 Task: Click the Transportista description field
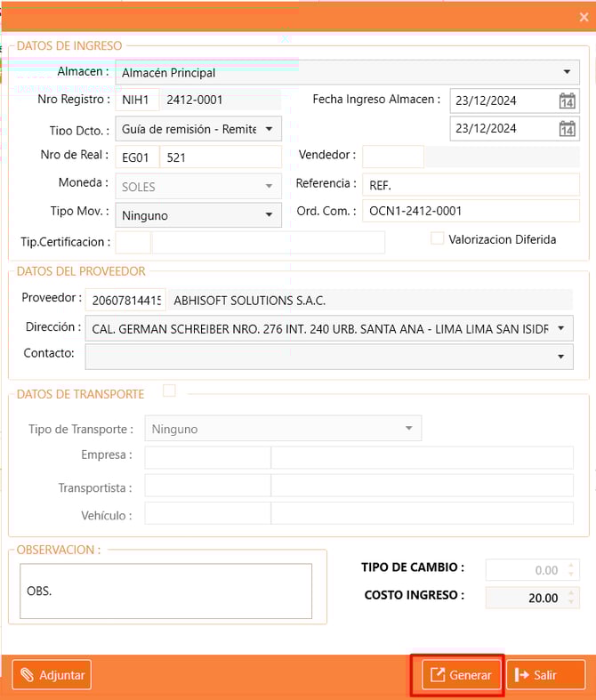pos(423,486)
